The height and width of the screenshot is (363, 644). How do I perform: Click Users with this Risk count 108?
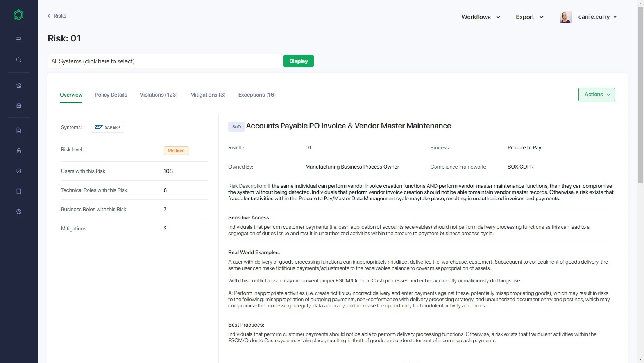click(168, 171)
